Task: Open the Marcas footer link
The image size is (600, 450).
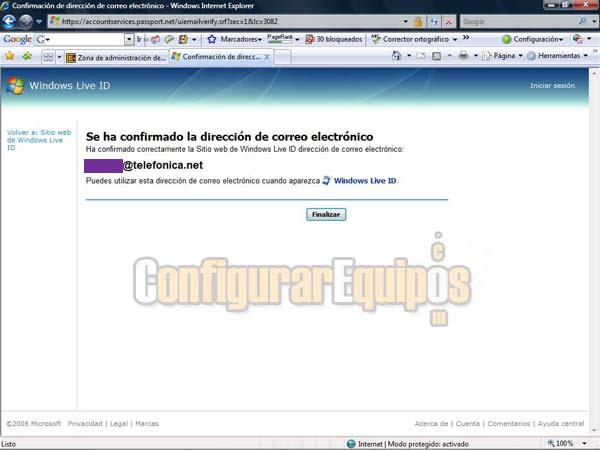Action: (x=147, y=423)
